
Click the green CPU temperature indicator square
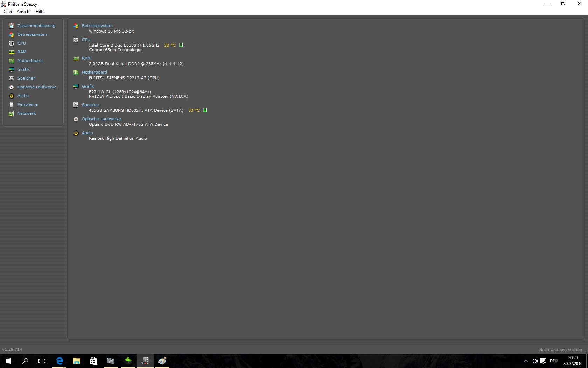coord(181,45)
